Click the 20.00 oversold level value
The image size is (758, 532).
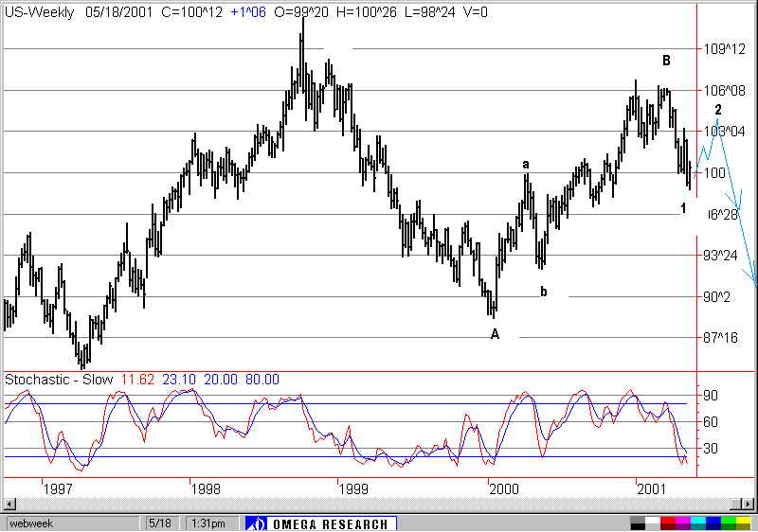(221, 380)
